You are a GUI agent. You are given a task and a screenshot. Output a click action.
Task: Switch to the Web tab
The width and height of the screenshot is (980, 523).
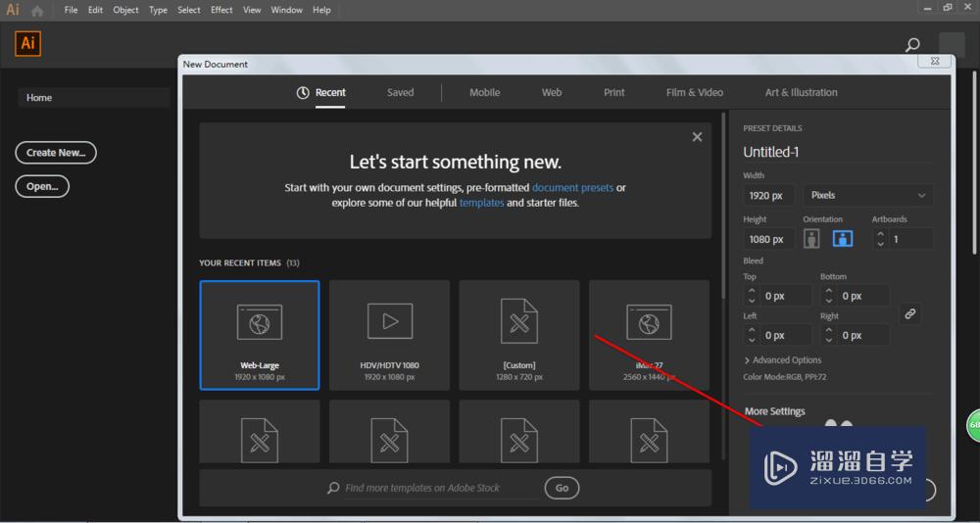pyautogui.click(x=551, y=92)
